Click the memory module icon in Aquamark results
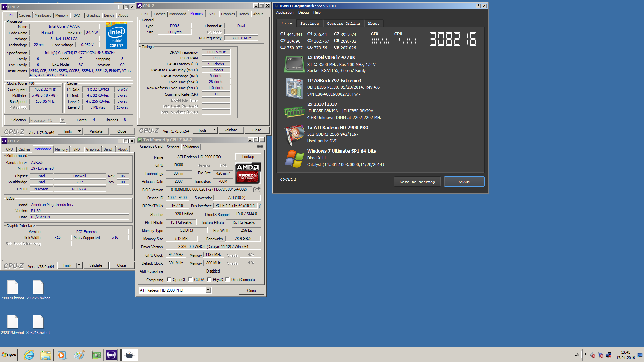 [x=294, y=112]
